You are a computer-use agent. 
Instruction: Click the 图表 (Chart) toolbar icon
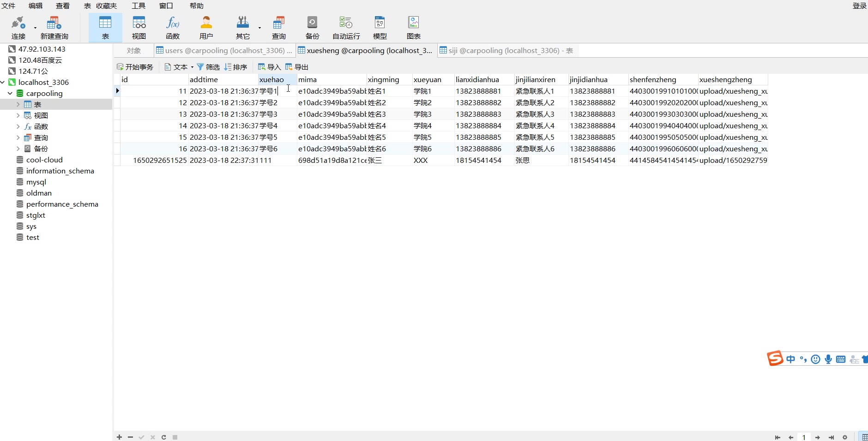click(x=413, y=28)
